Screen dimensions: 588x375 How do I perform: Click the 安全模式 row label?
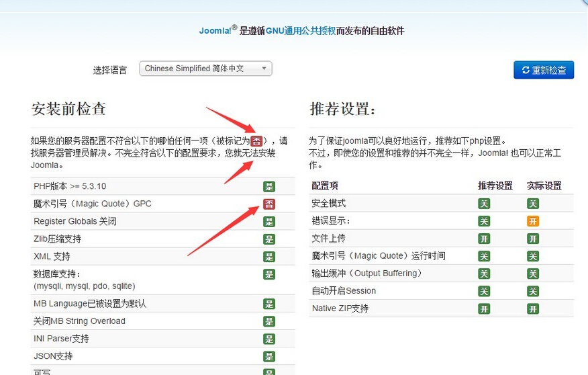(x=328, y=204)
